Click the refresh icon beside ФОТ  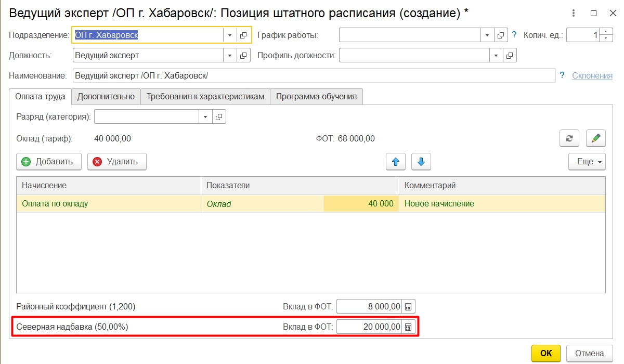569,138
